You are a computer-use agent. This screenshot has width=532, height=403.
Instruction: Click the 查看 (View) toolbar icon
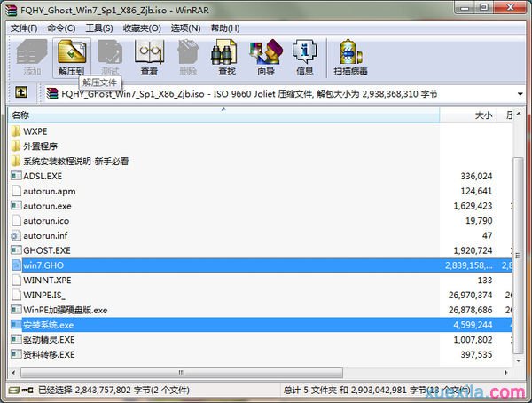149,57
